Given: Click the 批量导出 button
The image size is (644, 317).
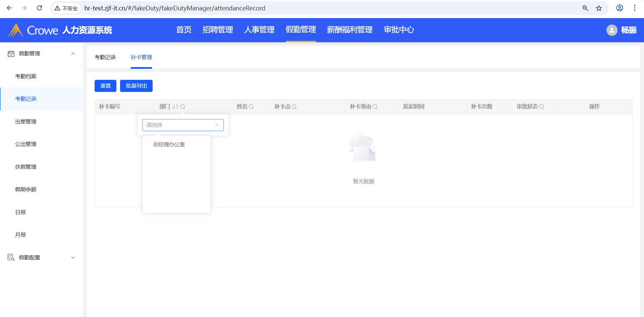Looking at the screenshot, I should 136,86.
